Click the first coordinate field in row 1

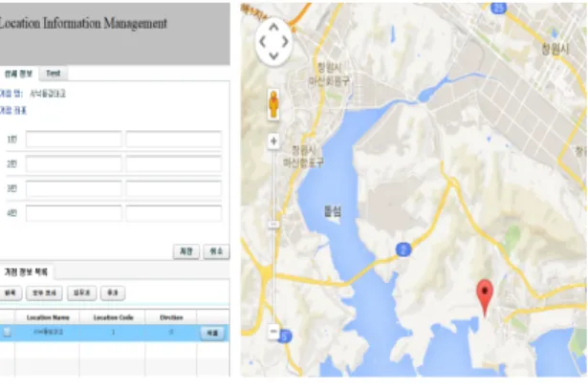(x=74, y=140)
